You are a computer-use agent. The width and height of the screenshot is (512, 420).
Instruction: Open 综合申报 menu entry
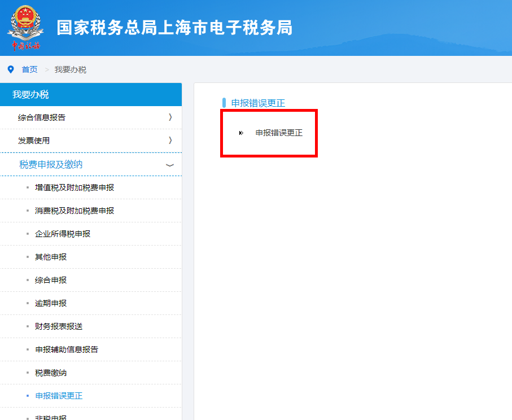(51, 280)
